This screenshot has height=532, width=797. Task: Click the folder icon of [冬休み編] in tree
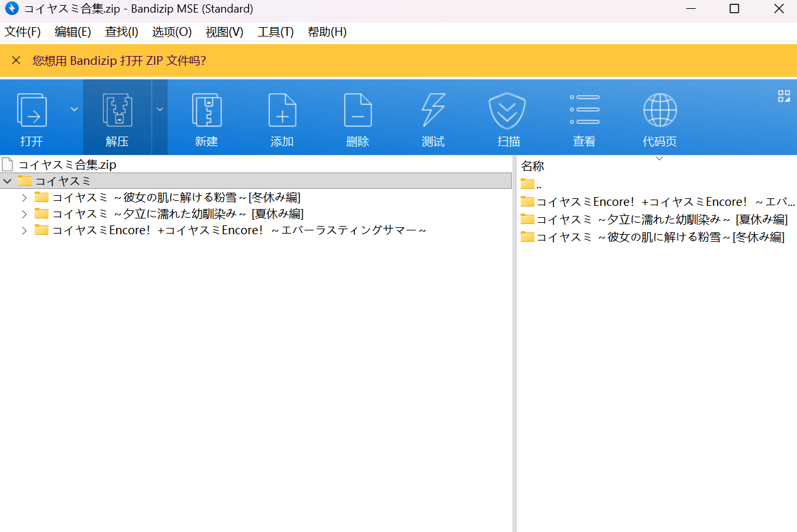(42, 197)
